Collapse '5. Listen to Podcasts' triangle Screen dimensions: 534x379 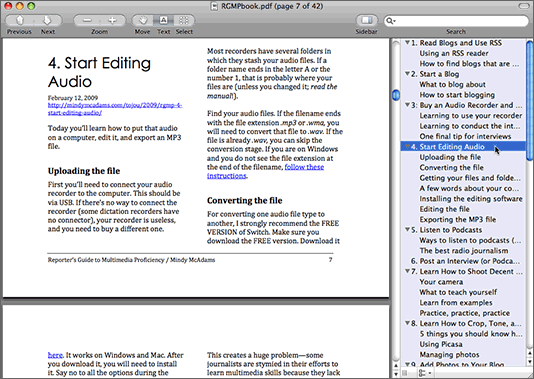[407, 230]
